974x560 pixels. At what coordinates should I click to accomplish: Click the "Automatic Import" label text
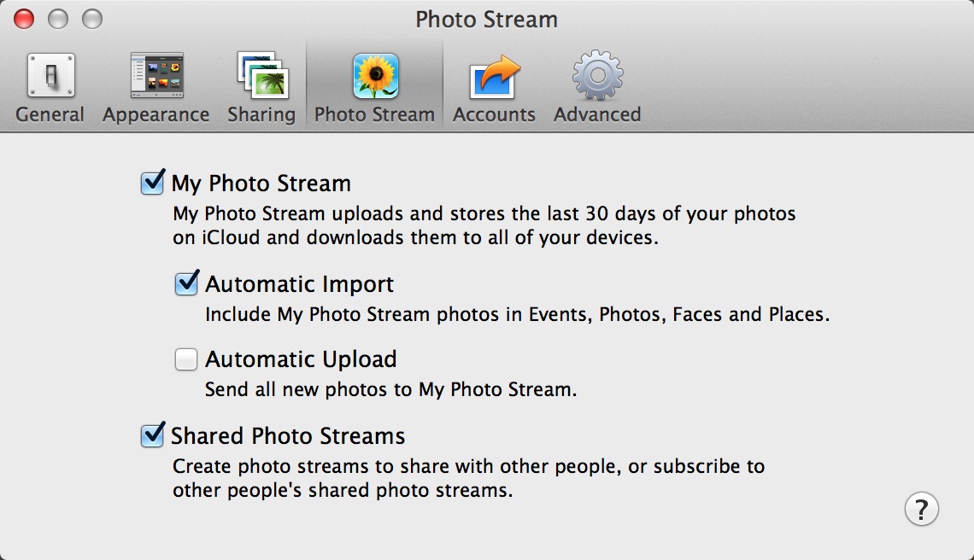click(300, 283)
